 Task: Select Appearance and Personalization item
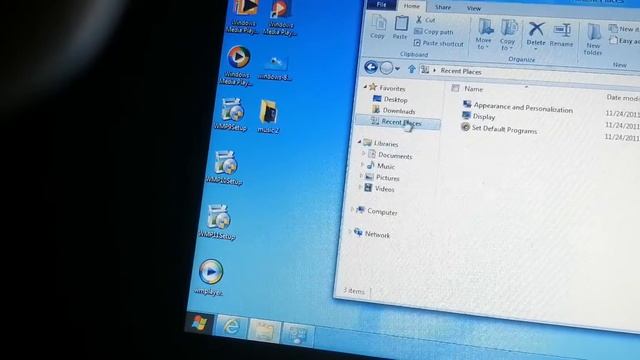click(x=518, y=107)
